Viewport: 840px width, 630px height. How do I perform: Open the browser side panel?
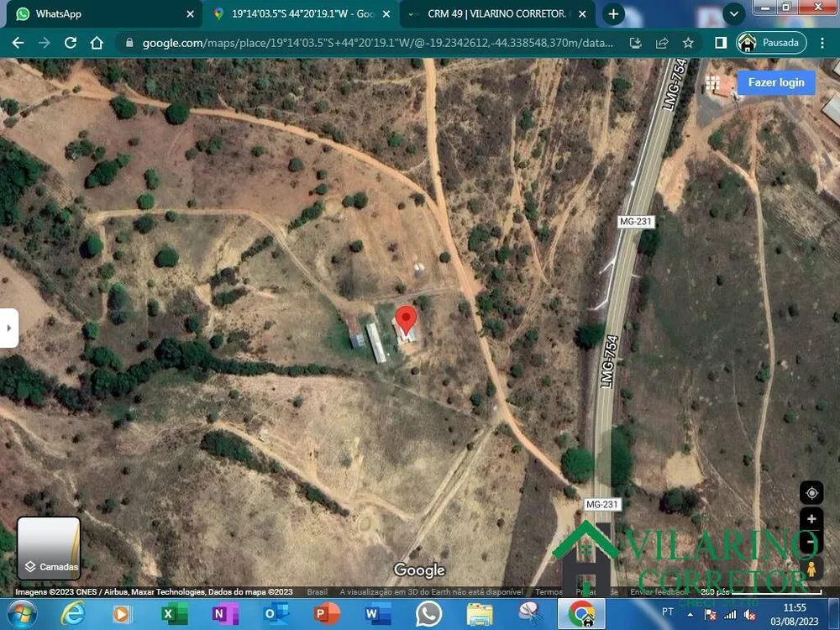pos(721,43)
